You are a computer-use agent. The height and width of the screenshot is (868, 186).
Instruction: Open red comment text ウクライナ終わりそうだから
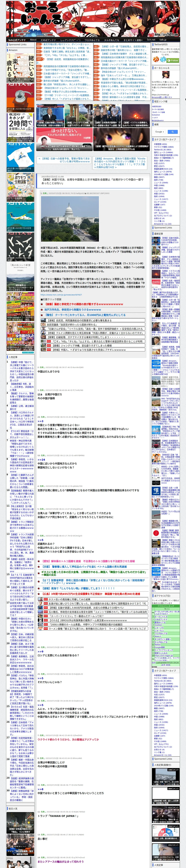(x=68, y=740)
